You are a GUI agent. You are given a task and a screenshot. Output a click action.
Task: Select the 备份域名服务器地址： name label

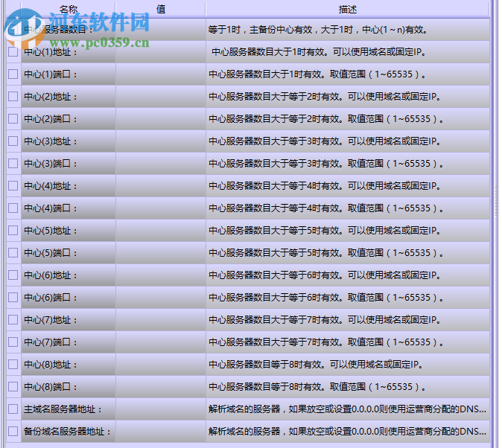click(67, 432)
